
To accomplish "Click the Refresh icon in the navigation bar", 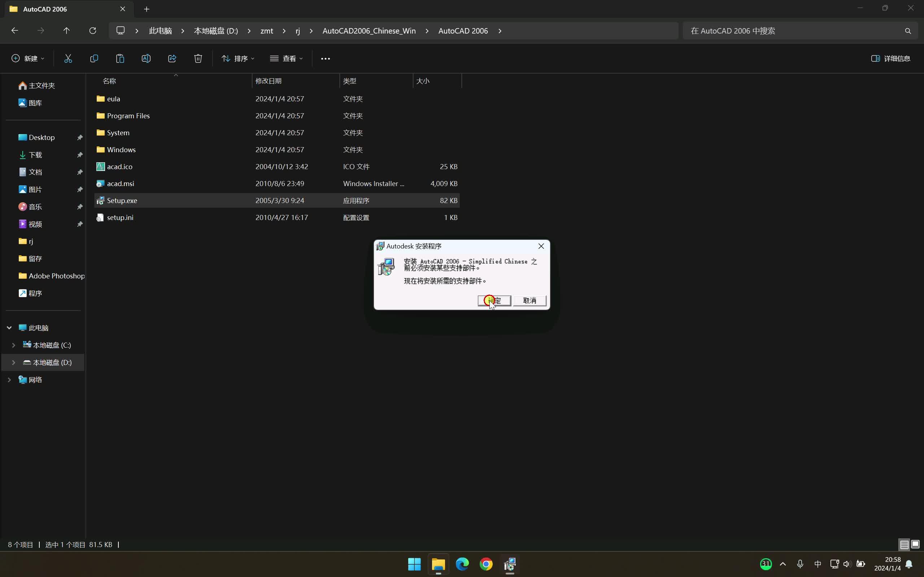I will pos(93,31).
